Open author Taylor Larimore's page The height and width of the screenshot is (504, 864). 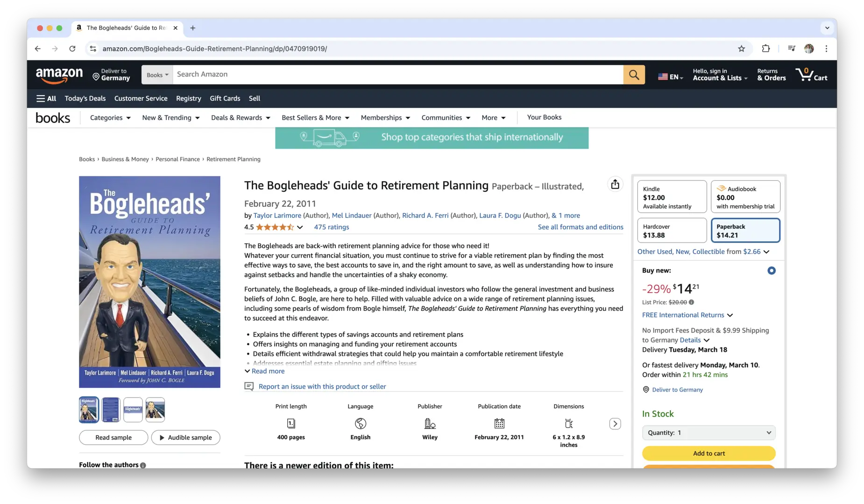tap(277, 216)
